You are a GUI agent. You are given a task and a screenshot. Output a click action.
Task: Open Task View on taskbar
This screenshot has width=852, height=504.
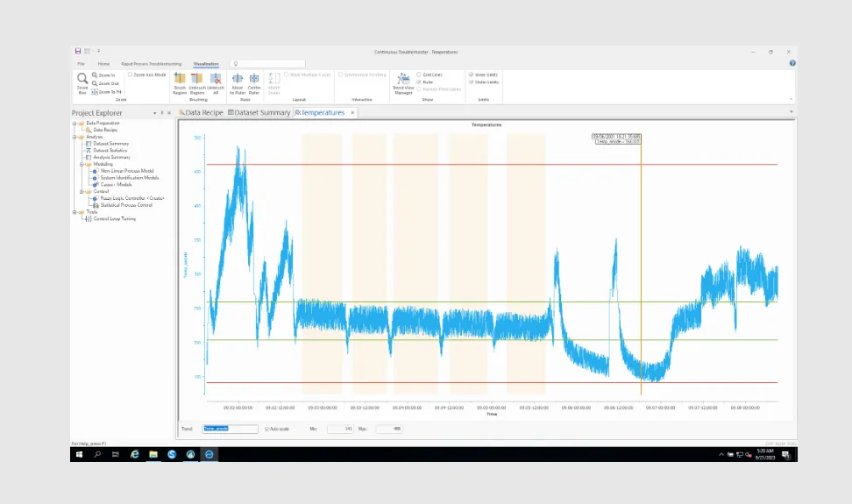pos(115,455)
